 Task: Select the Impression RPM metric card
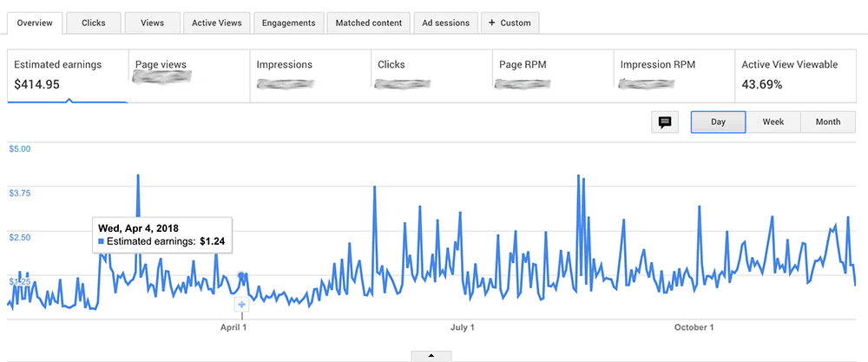[673, 76]
